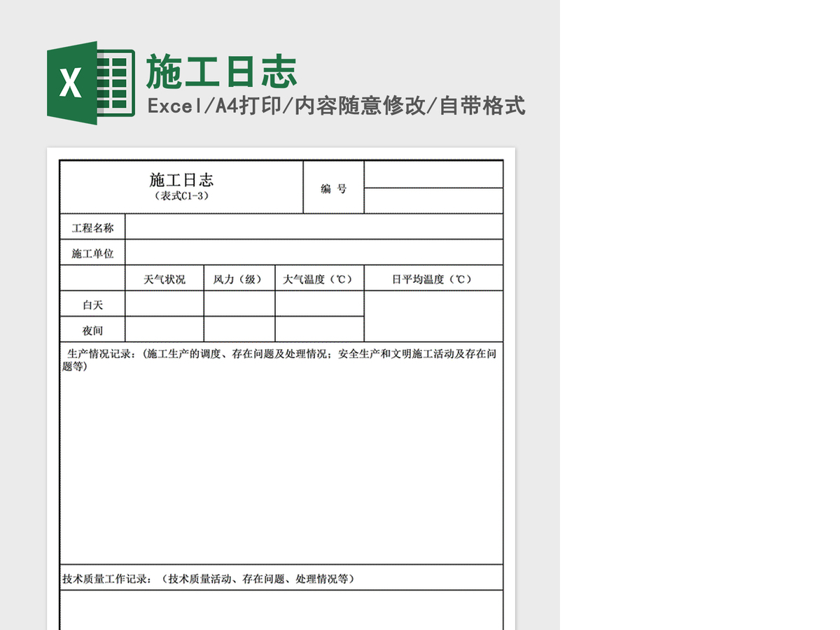This screenshot has width=840, height=630.
Task: Click the blank cell left of 天气状况
Action: (x=92, y=278)
